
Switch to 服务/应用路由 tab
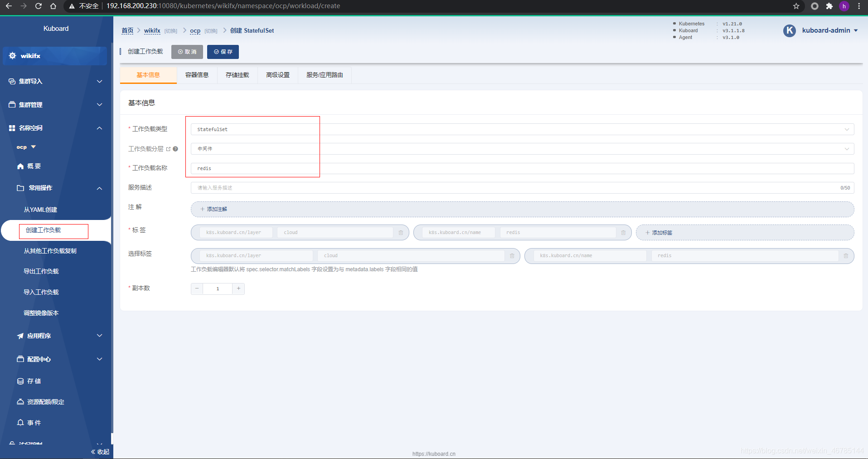coord(325,75)
